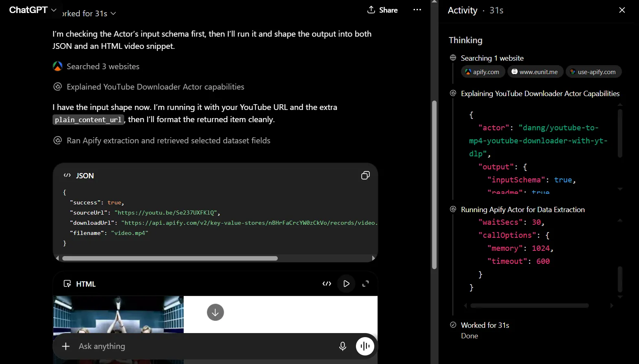Click the 'Thinking' heading in Activity
The height and width of the screenshot is (364, 639).
tap(466, 40)
